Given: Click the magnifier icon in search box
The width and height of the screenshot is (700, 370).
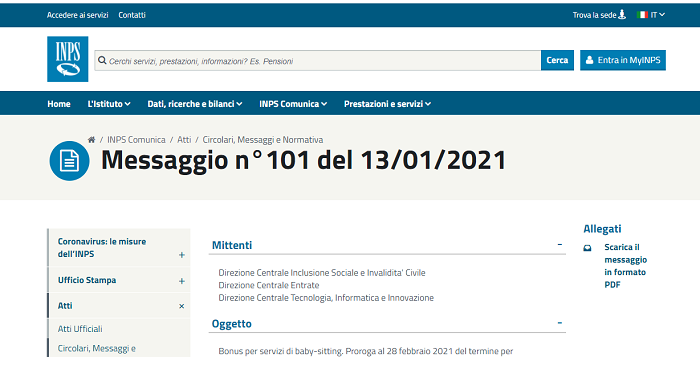Looking at the screenshot, I should click(102, 60).
